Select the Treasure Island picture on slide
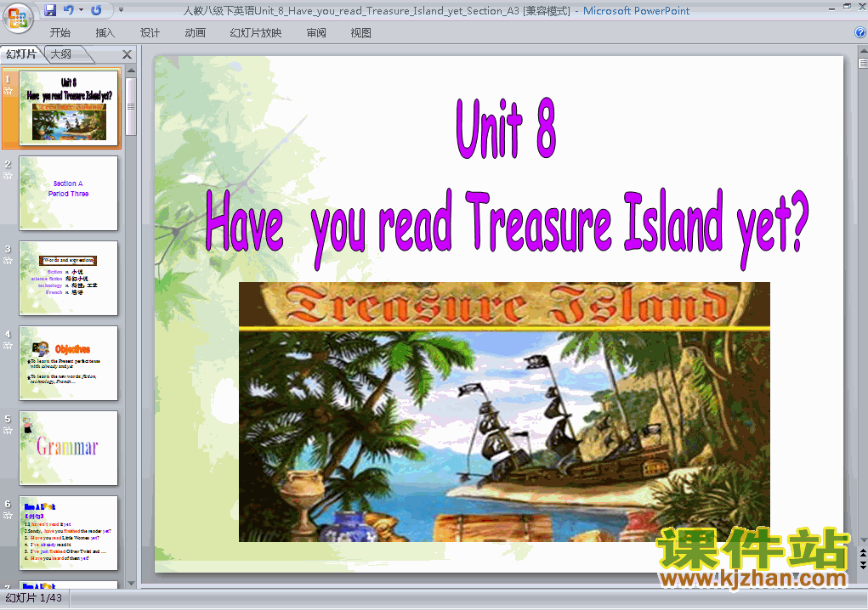Viewport: 868px width, 610px height. tap(504, 412)
